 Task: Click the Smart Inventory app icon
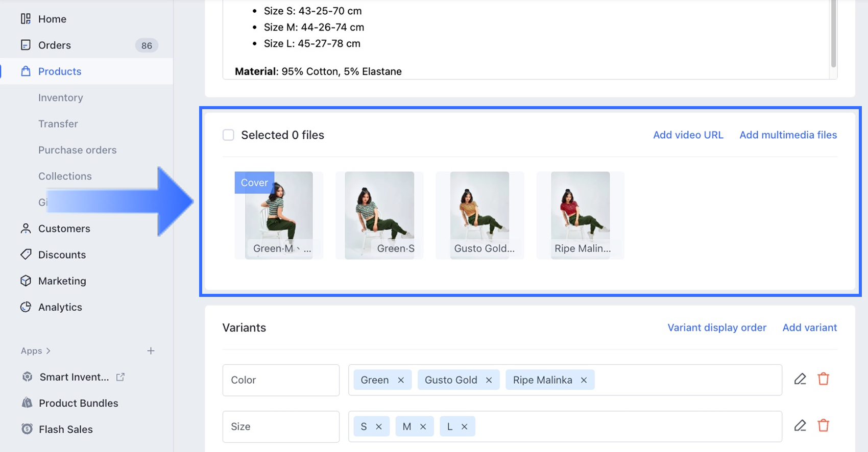[x=27, y=376]
